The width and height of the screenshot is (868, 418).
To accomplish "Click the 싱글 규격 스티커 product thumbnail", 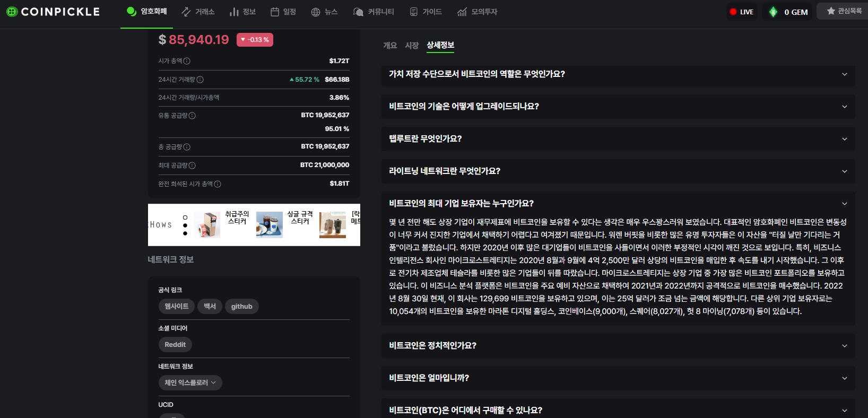I will 270,224.
